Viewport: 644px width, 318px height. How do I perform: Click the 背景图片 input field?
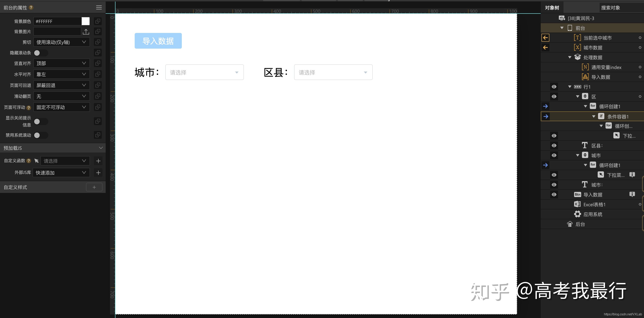click(x=57, y=31)
